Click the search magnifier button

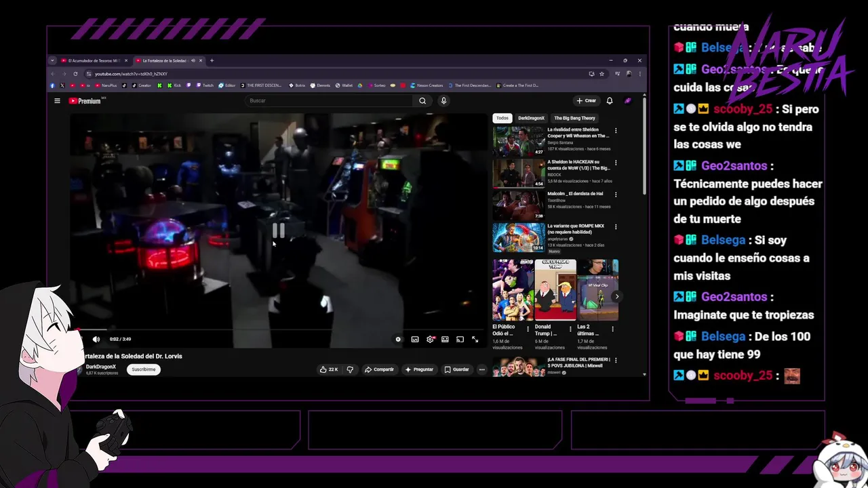[x=422, y=100]
